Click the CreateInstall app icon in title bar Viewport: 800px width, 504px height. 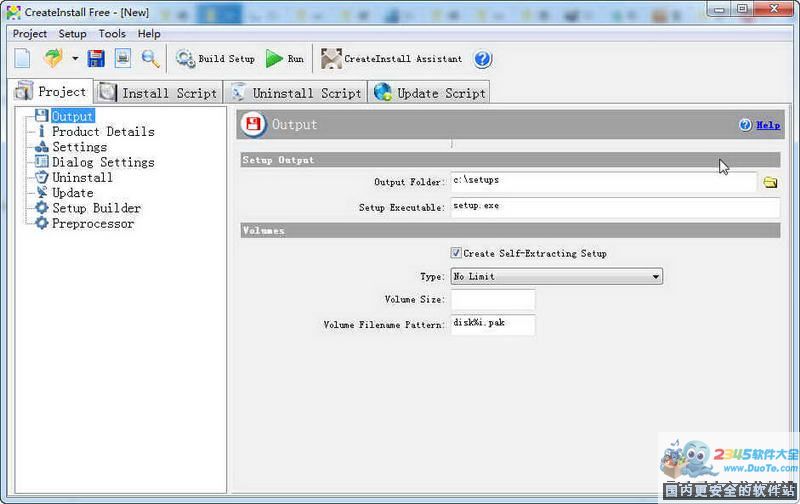(14, 12)
